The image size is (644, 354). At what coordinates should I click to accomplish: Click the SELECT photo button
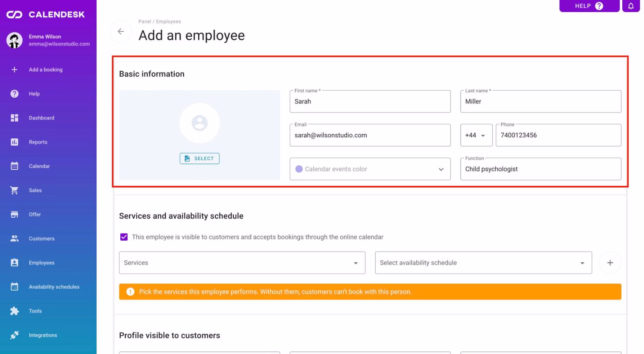200,158
